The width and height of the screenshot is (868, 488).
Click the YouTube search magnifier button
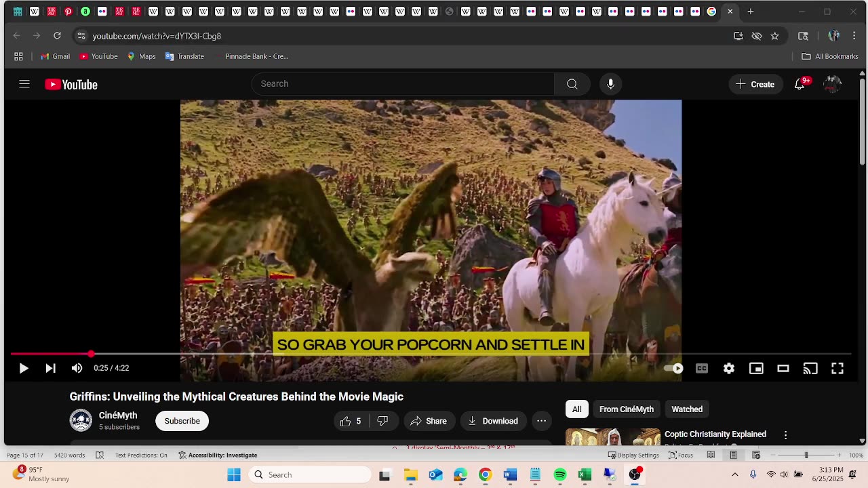(x=572, y=84)
